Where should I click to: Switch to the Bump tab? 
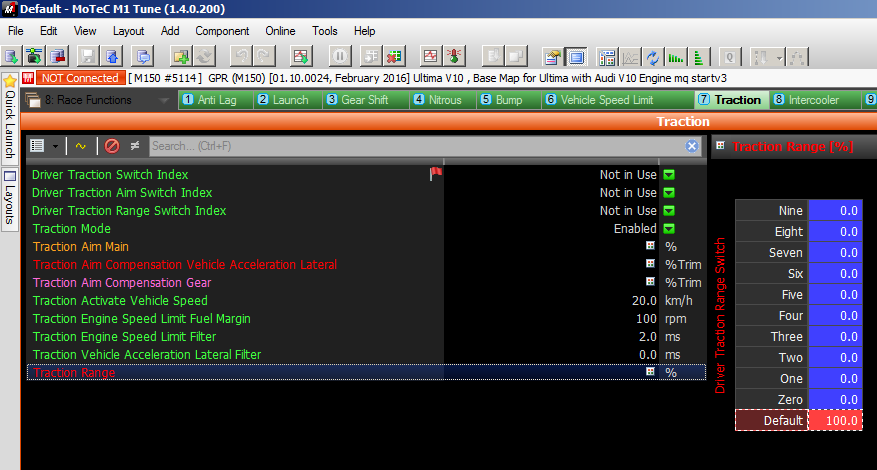point(508,100)
